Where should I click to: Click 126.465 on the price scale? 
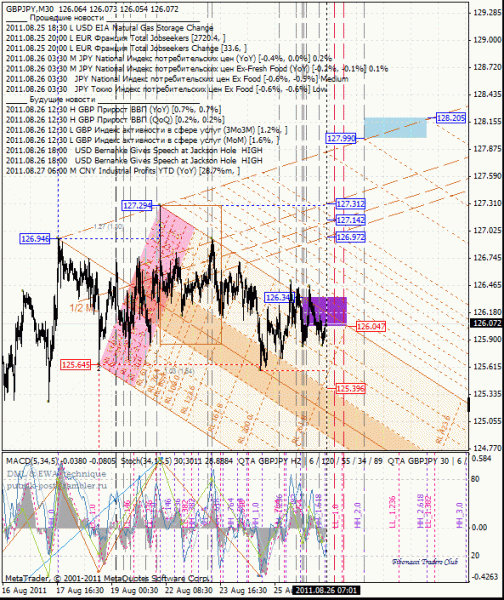point(487,285)
